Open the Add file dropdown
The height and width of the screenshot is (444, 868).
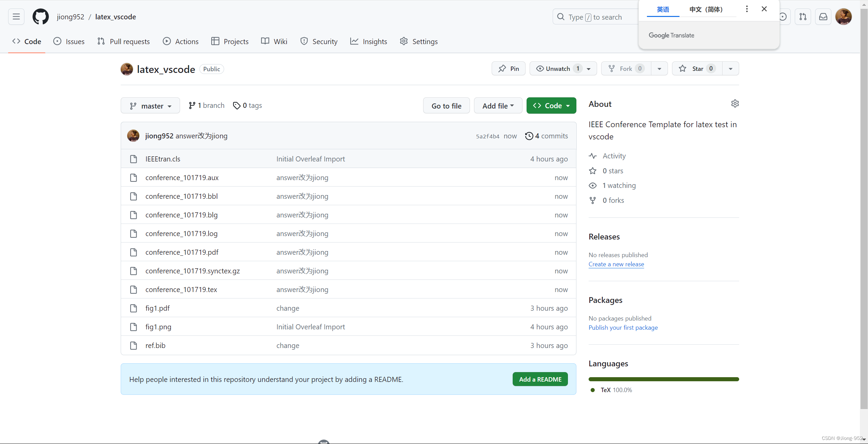[x=498, y=106]
